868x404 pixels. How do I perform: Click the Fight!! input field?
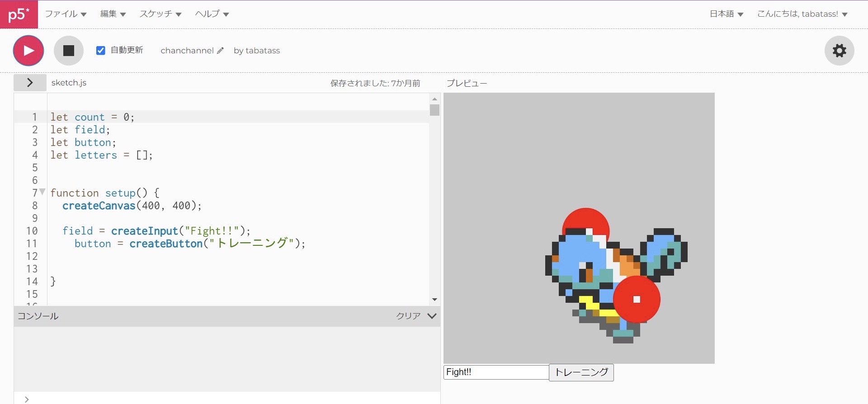pyautogui.click(x=496, y=372)
